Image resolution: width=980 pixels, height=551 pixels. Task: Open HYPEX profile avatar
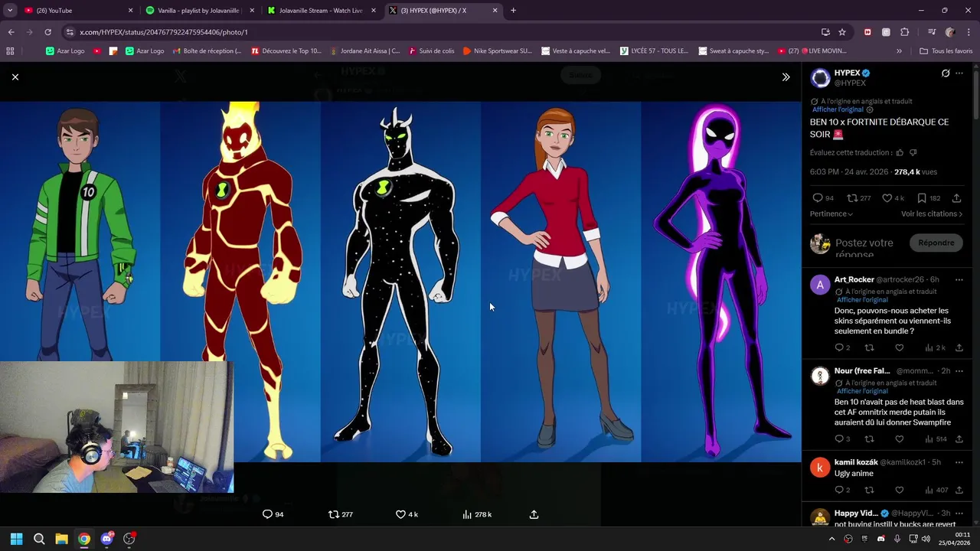click(820, 77)
